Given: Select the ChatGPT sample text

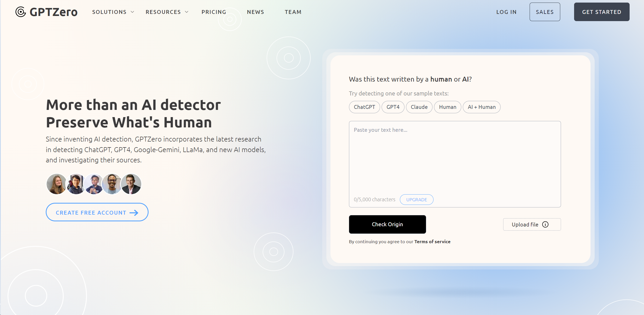Looking at the screenshot, I should [364, 107].
